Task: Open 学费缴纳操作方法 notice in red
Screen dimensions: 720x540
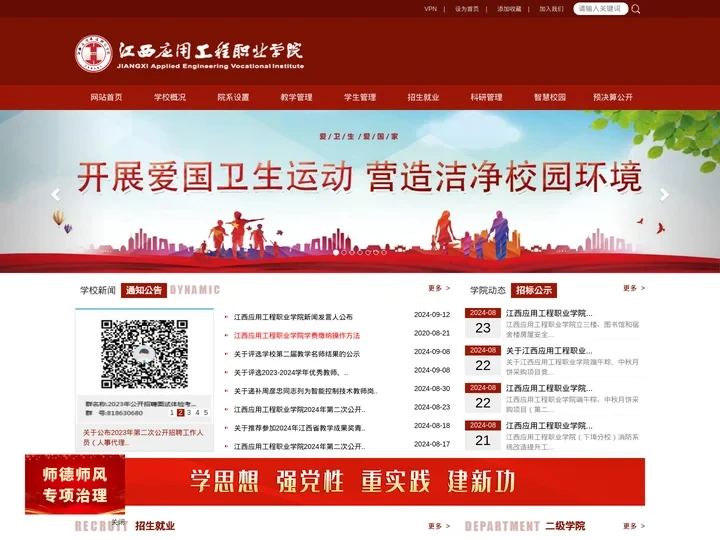Action: click(x=297, y=336)
